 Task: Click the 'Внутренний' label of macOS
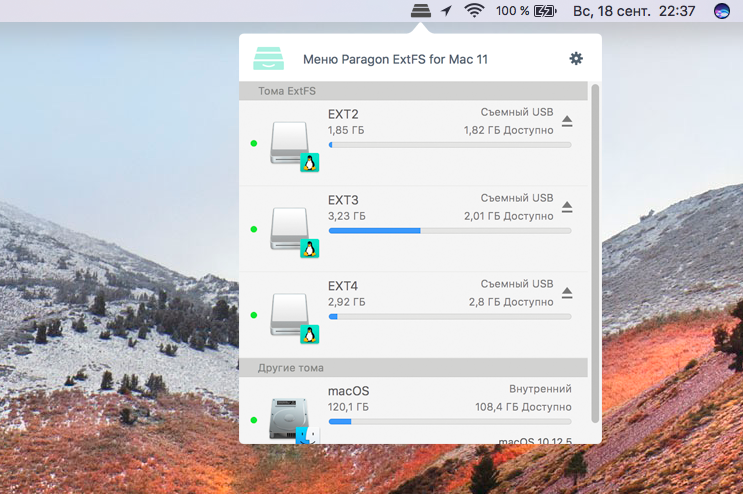pyautogui.click(x=540, y=389)
